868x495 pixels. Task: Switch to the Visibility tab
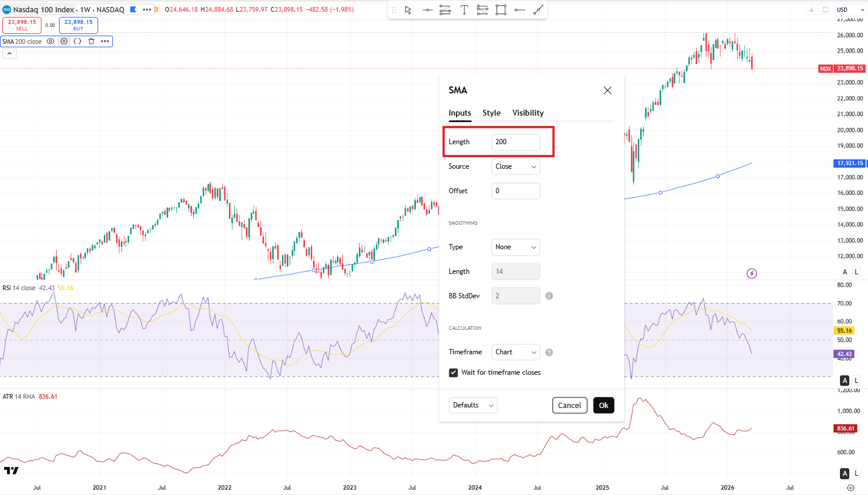[527, 113]
